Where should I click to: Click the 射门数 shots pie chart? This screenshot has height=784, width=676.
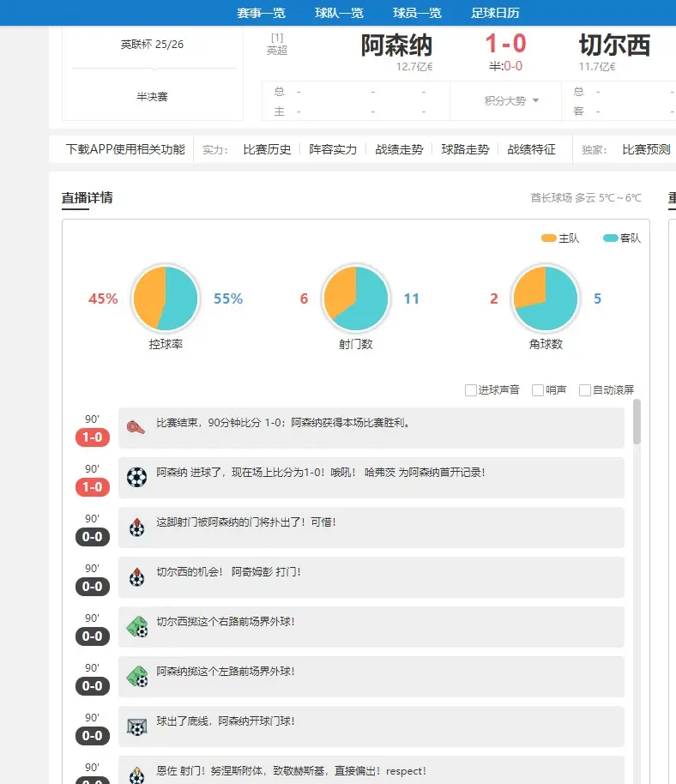point(355,298)
